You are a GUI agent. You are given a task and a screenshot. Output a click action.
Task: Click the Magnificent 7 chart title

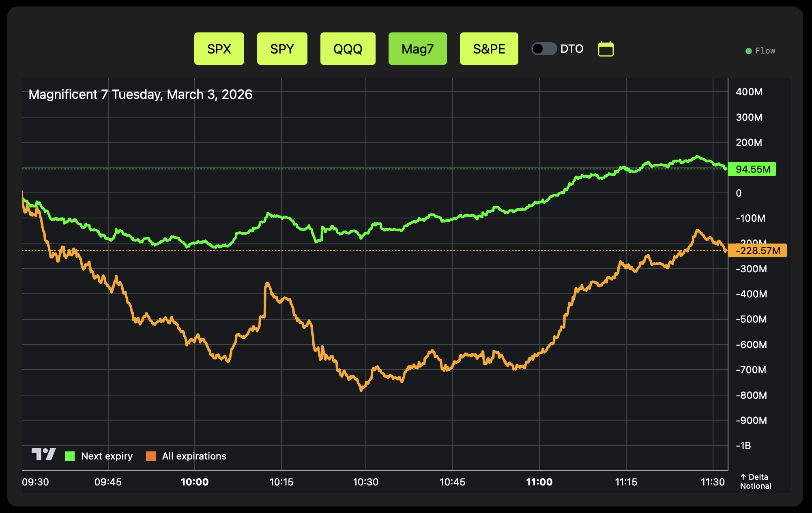(x=140, y=94)
